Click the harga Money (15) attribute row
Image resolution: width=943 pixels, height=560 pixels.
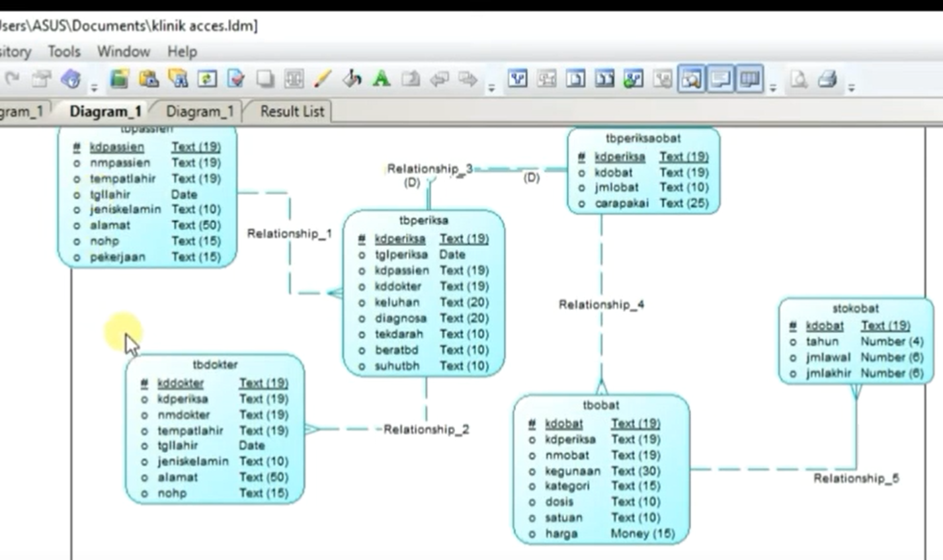click(601, 534)
